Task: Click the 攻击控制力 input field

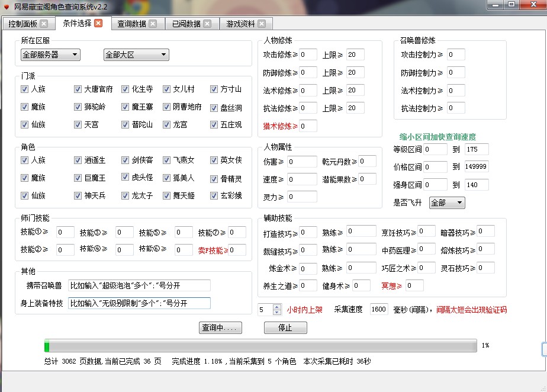Action: (x=456, y=55)
